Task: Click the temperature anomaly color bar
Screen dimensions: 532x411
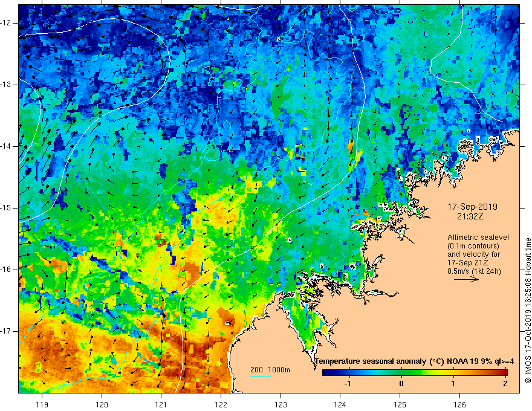Action: point(415,372)
